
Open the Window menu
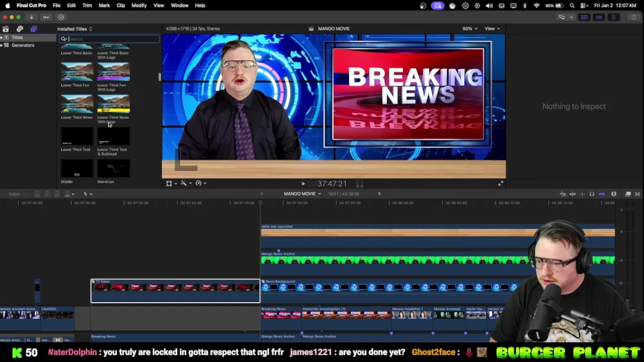(x=179, y=6)
